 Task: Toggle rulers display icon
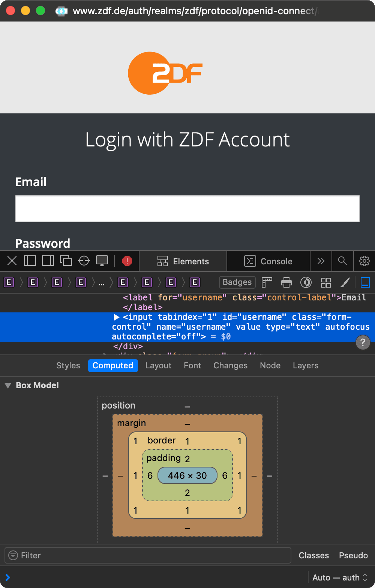267,282
